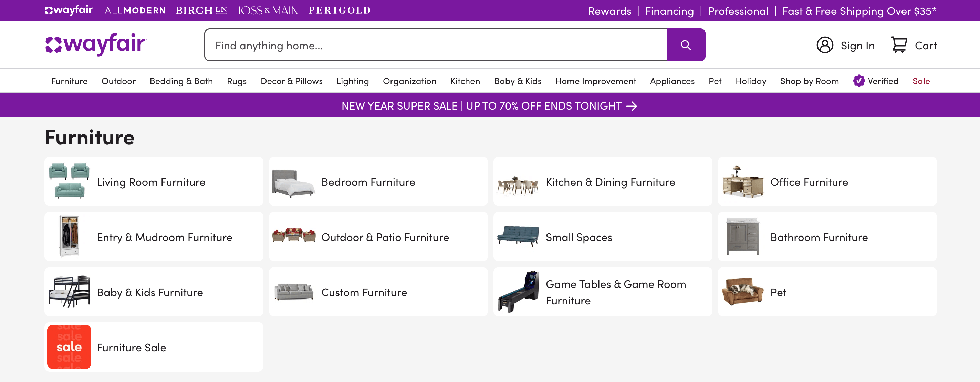Click the Game Room skee-ball thumbnail
Viewport: 980px width, 382px height.
tap(518, 292)
